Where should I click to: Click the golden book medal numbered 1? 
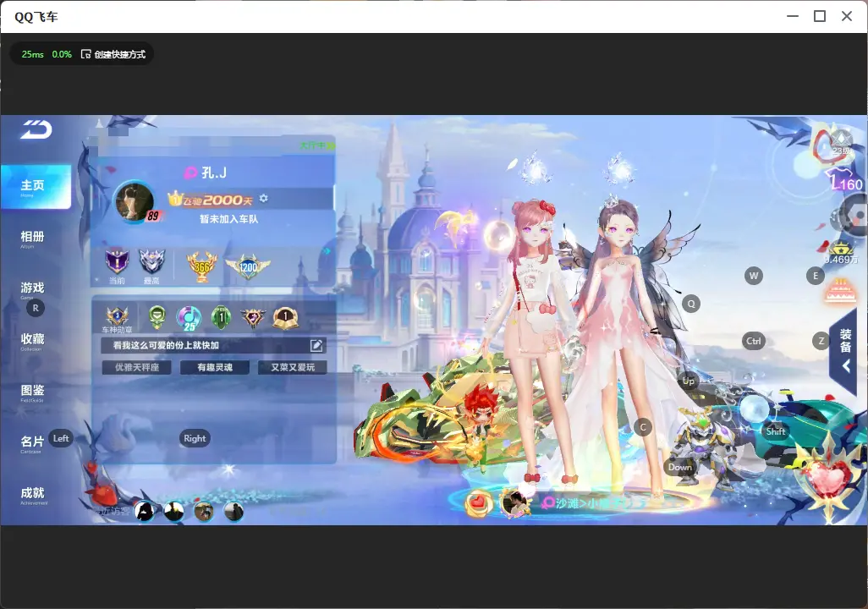click(x=286, y=317)
